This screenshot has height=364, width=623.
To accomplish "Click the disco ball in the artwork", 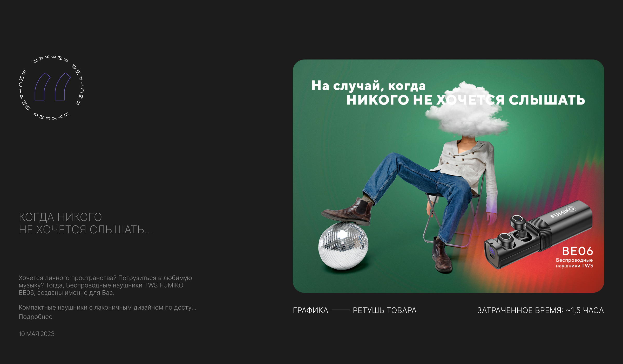I will pos(343,246).
